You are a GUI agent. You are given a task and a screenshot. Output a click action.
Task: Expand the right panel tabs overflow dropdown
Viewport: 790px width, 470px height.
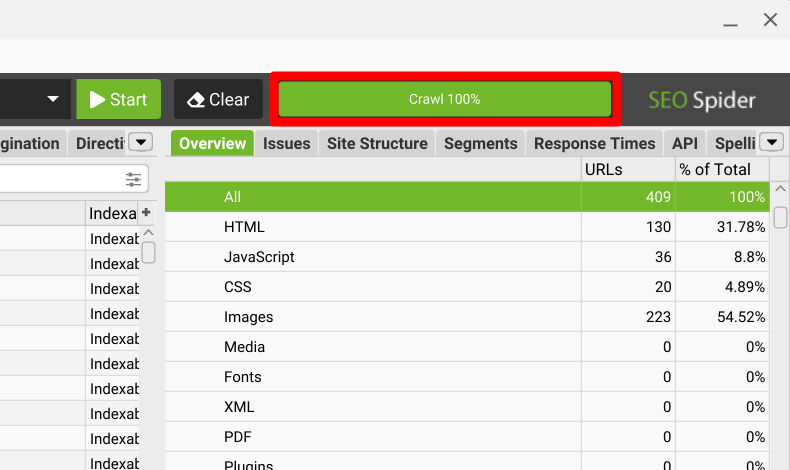pos(771,143)
